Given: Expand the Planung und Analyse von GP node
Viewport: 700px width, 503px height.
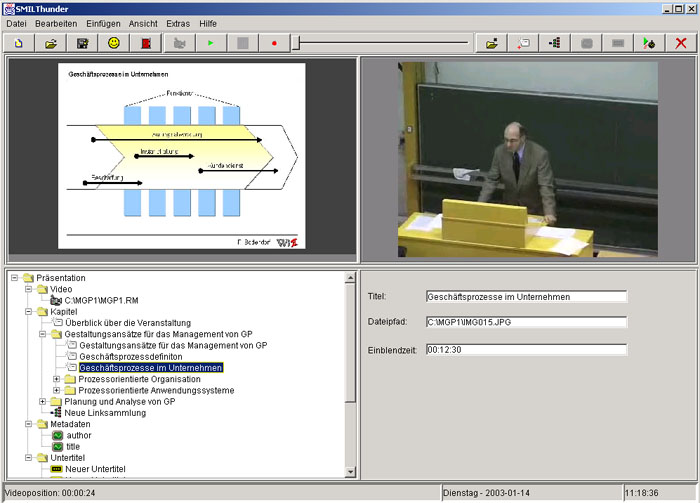Looking at the screenshot, I should [x=43, y=401].
